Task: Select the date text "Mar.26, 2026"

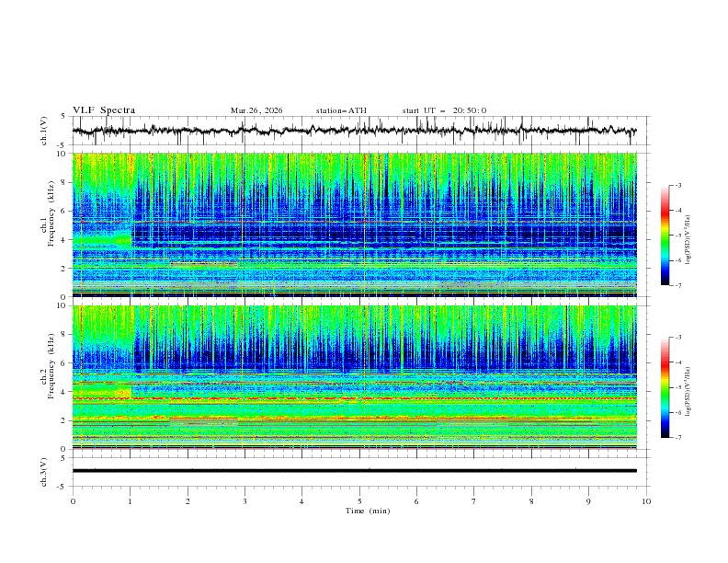Action: tap(256, 110)
